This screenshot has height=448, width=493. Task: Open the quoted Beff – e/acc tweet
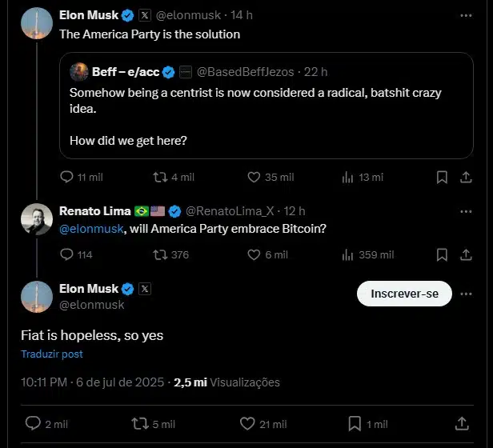pyautogui.click(x=267, y=106)
